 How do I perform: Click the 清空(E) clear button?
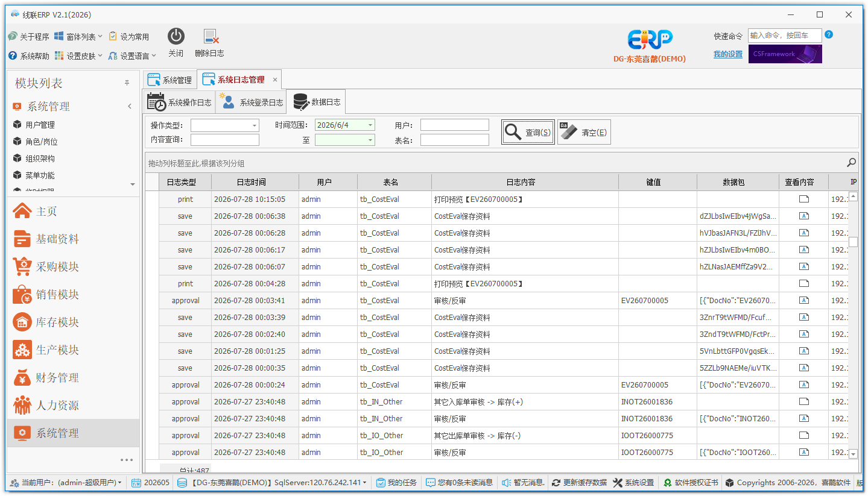(584, 133)
